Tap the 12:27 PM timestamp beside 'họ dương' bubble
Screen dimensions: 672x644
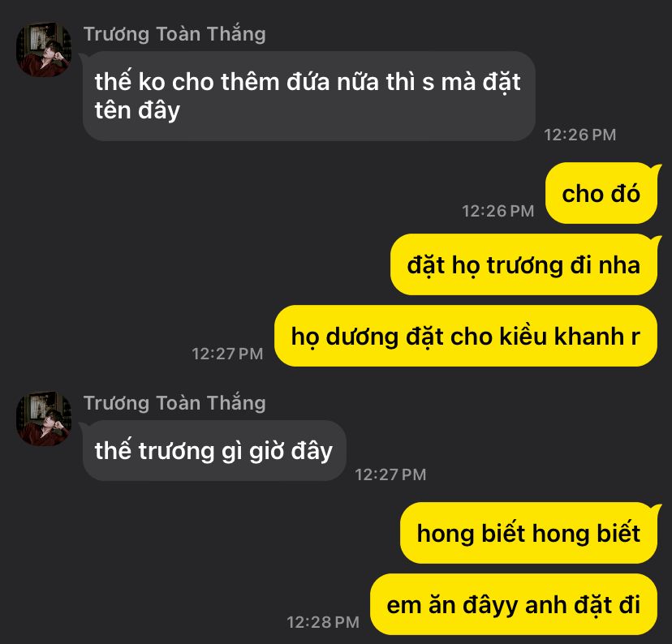click(227, 354)
